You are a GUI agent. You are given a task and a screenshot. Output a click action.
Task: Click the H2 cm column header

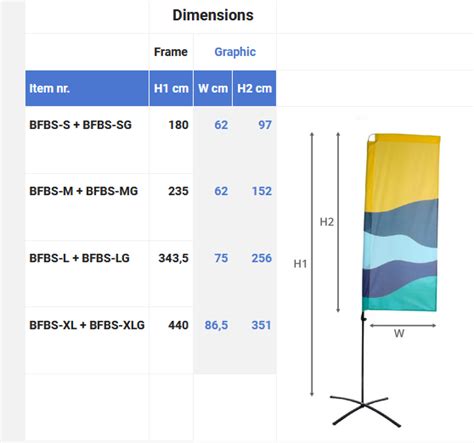click(x=254, y=88)
